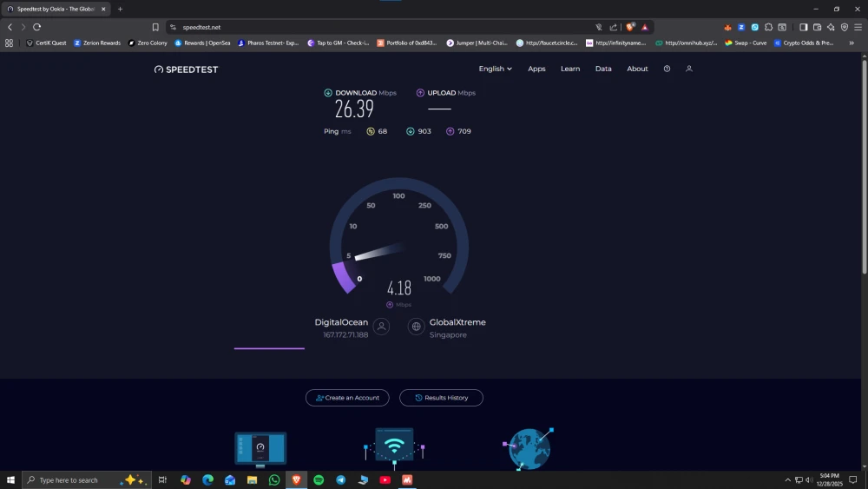
Task: Open the Data link in the site header
Action: click(x=603, y=69)
